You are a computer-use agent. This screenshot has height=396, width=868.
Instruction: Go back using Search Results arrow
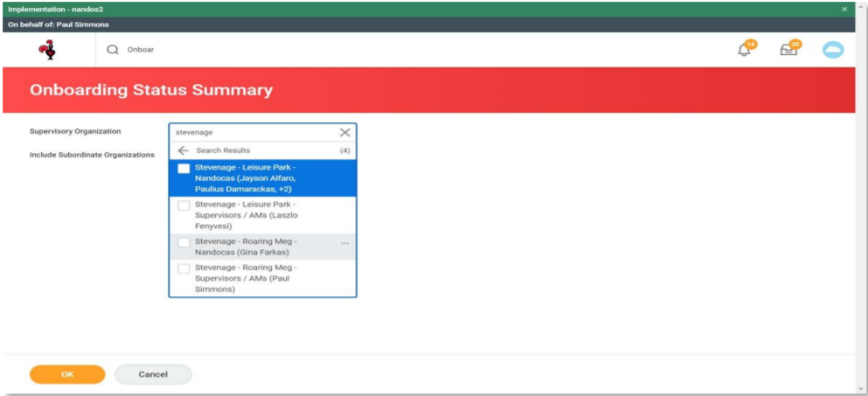point(184,150)
